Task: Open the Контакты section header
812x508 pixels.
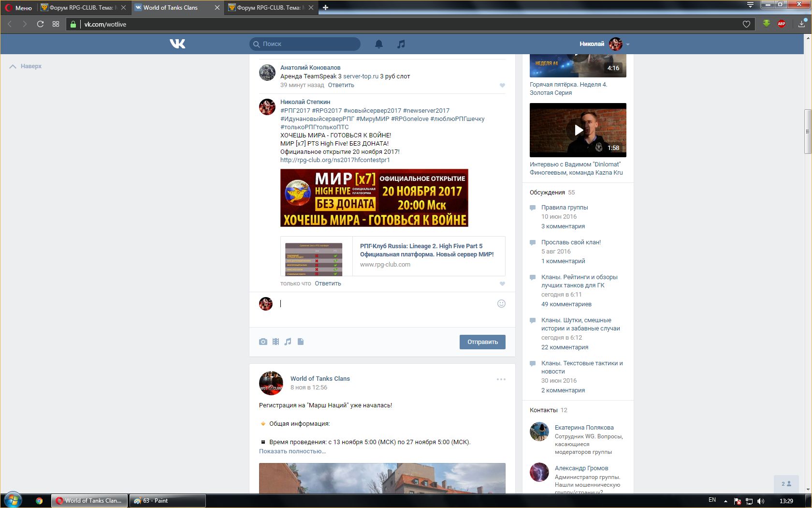Action: pyautogui.click(x=548, y=410)
